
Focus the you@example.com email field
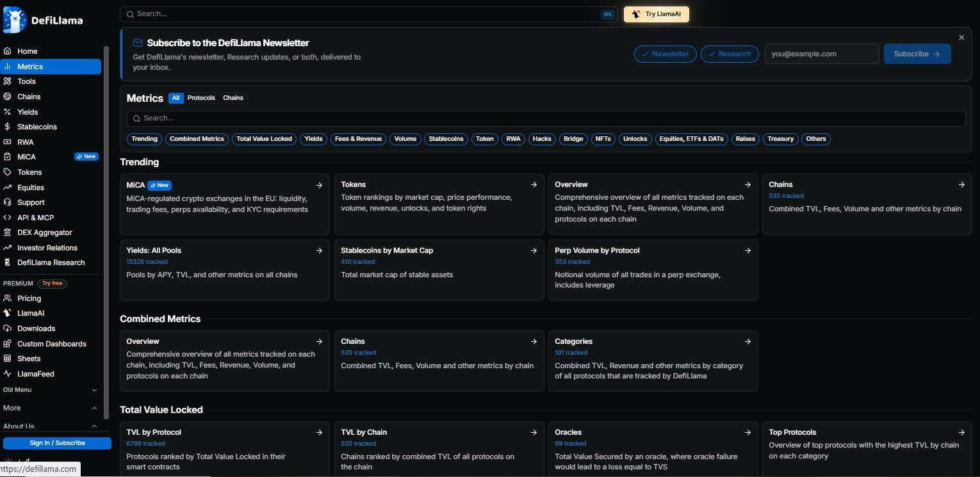pyautogui.click(x=822, y=54)
